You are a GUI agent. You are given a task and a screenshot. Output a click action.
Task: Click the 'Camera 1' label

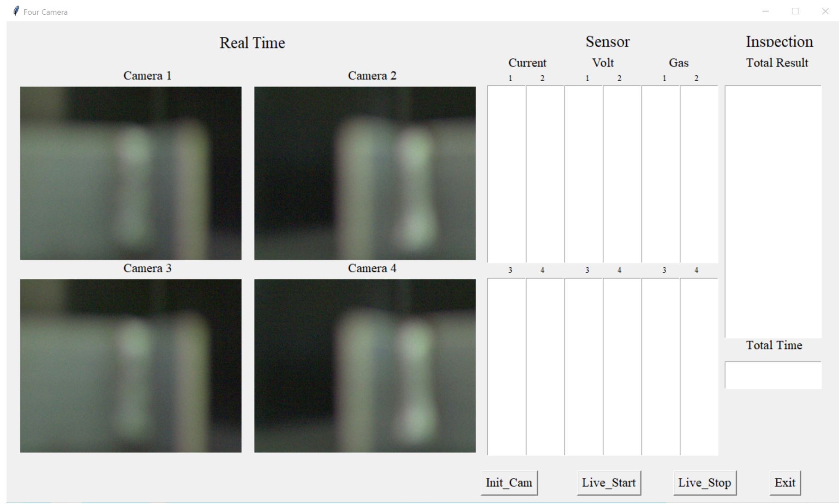click(147, 76)
